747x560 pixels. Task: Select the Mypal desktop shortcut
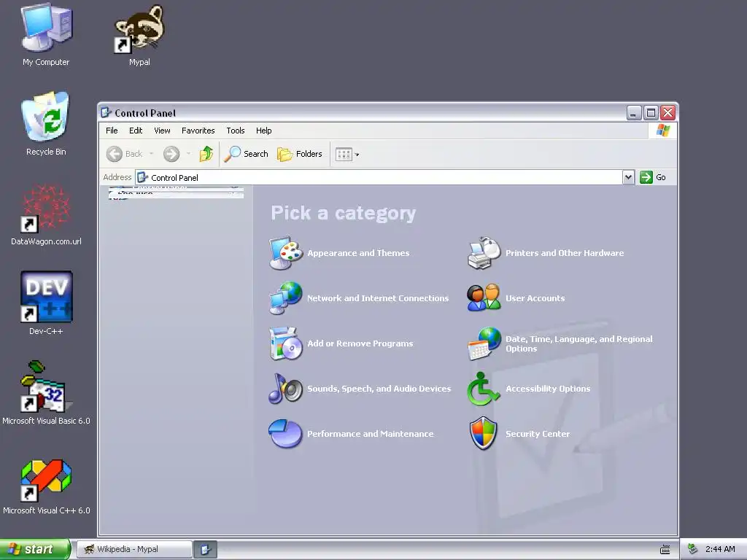coord(139,34)
